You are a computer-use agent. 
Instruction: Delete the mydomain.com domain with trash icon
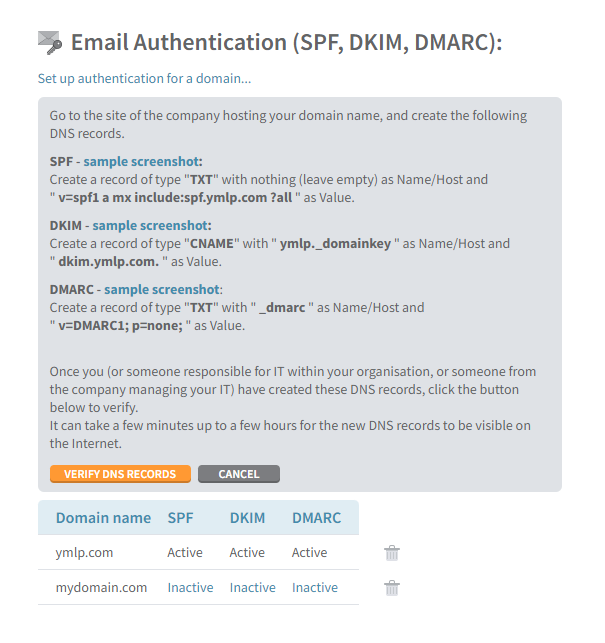click(x=392, y=588)
